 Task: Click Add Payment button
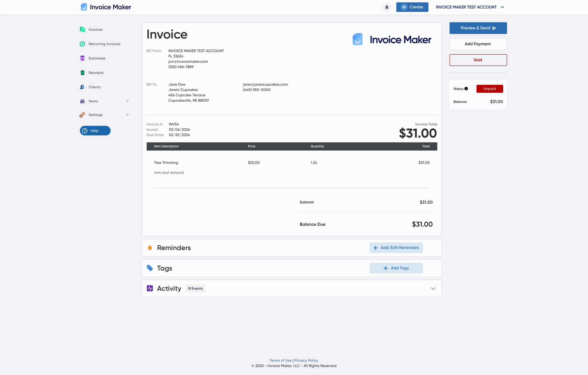coord(478,44)
